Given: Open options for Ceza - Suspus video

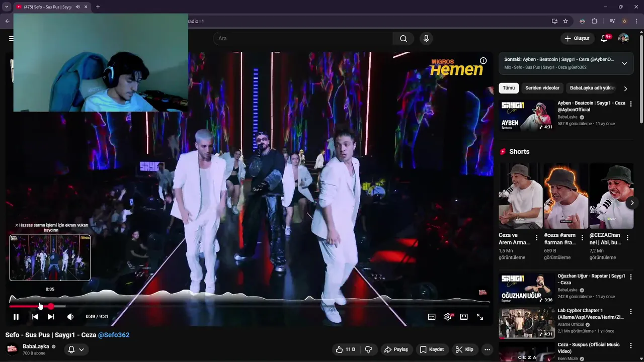Looking at the screenshot, I should 631,345.
